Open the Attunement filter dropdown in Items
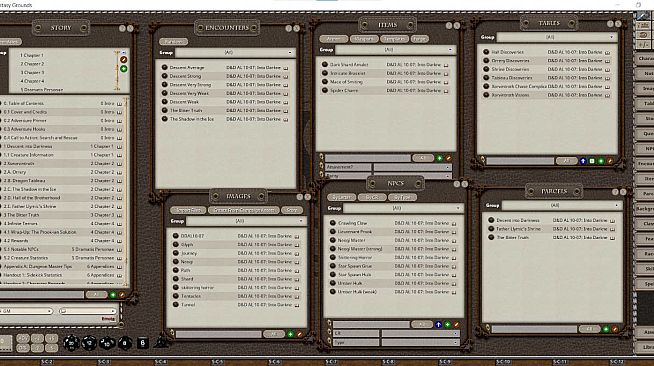This screenshot has width=654, height=366. point(412,167)
